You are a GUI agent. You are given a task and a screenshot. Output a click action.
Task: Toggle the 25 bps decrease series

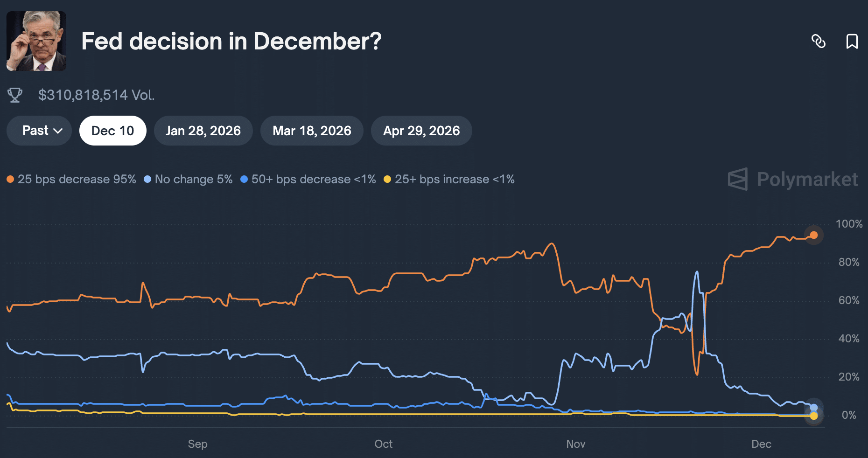pyautogui.click(x=77, y=179)
